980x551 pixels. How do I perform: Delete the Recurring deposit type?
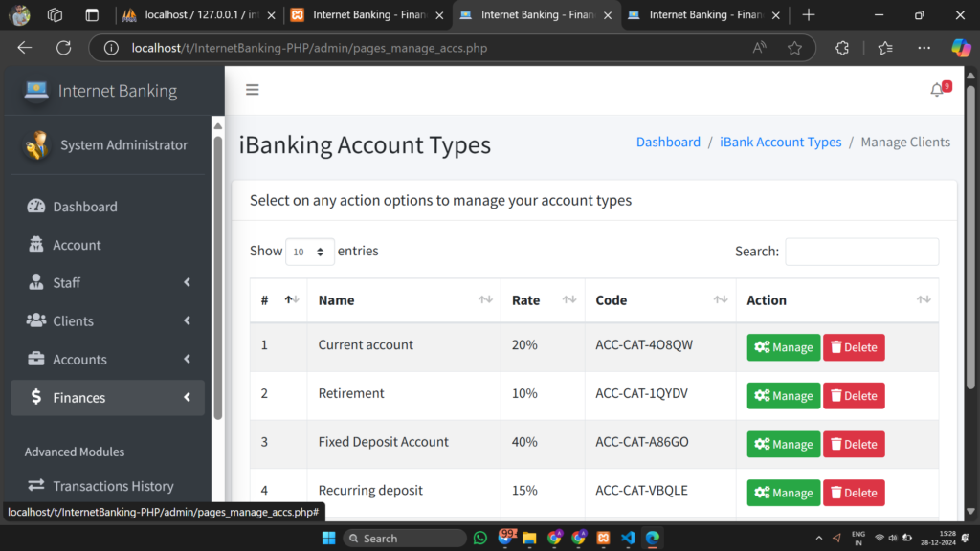[854, 493]
